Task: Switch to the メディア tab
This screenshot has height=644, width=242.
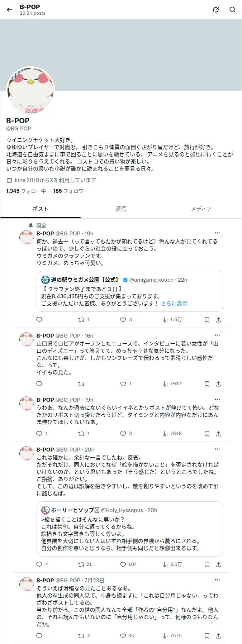Action: 201,209
